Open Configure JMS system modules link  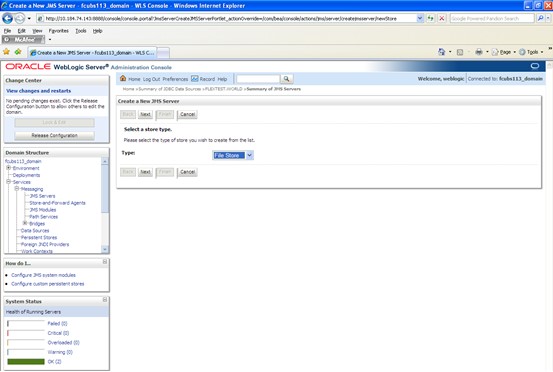[43, 275]
